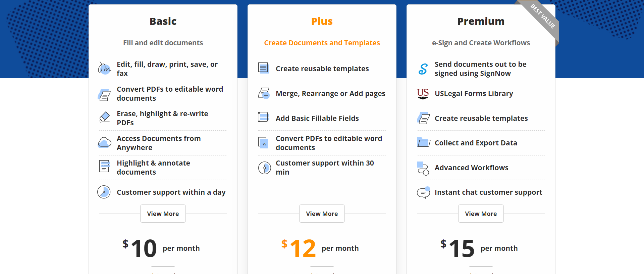This screenshot has width=644, height=274.
Task: Select the pen drawing icon in Basic plan
Action: 104,68
